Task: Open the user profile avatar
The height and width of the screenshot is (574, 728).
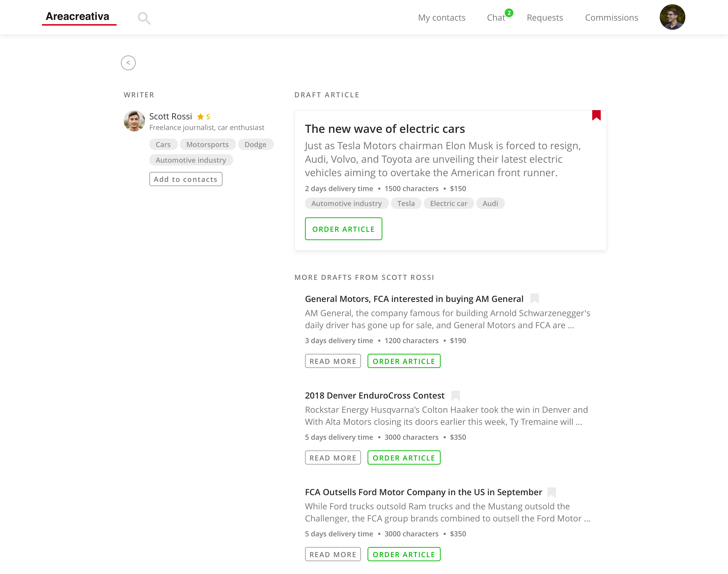Action: pos(672,17)
